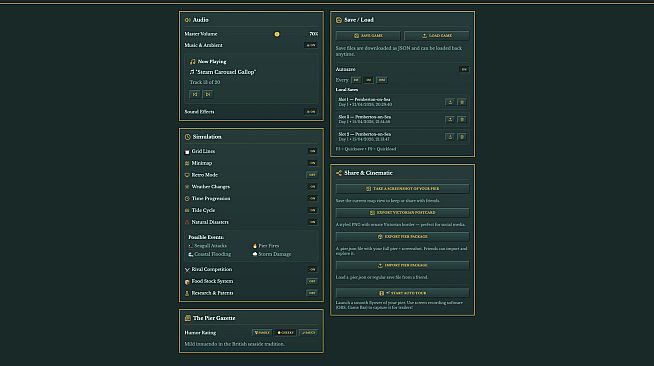Select the first humor rating option
654x366 pixels.
click(262, 333)
